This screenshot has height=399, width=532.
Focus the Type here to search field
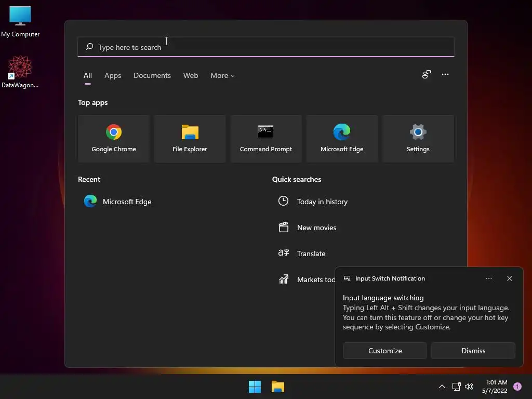(x=266, y=47)
